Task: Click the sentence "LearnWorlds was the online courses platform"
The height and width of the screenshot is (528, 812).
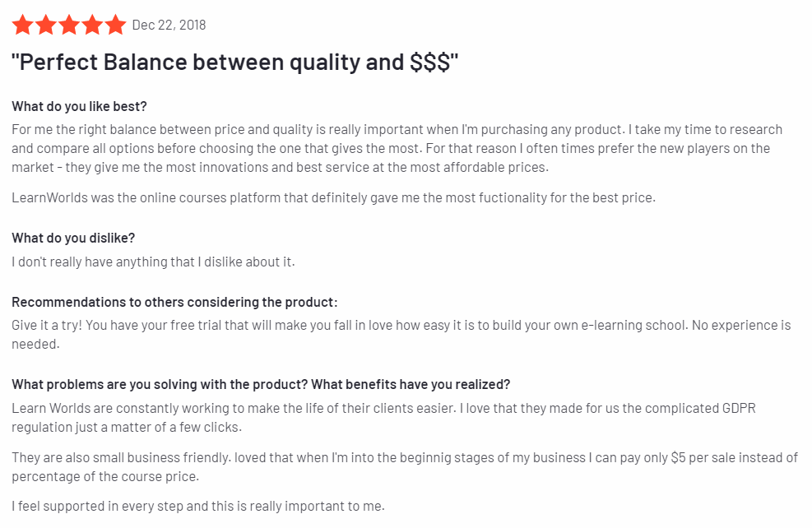Action: pyautogui.click(x=333, y=197)
